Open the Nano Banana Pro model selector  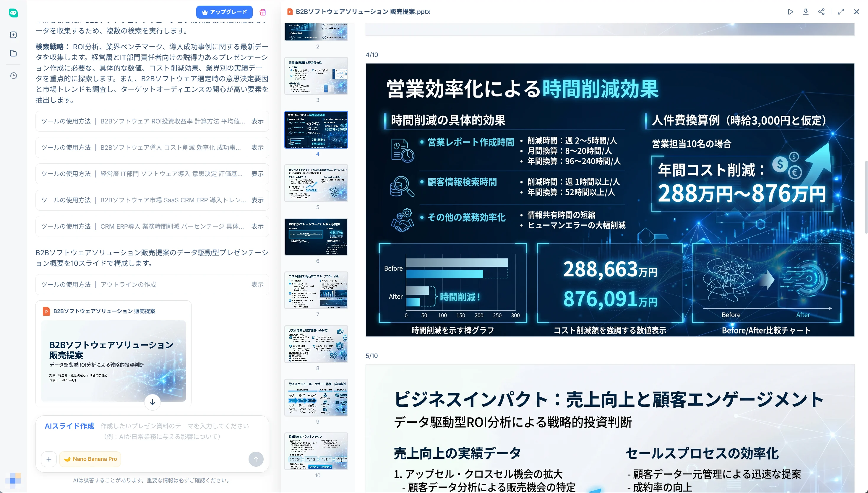[90, 459]
